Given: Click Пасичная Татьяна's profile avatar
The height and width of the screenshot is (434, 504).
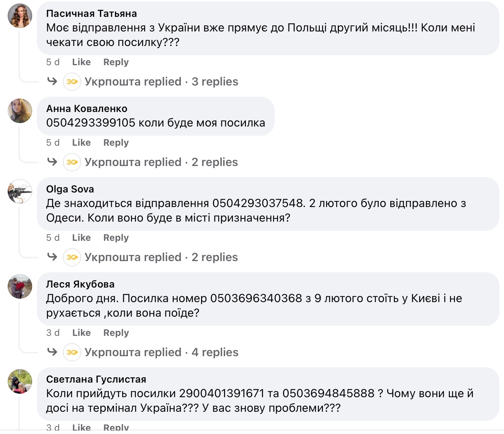Looking at the screenshot, I should (20, 16).
